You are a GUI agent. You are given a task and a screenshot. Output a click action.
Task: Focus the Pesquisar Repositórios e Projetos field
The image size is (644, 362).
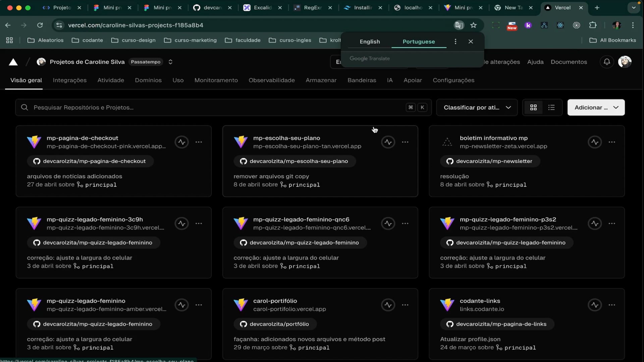click(215, 108)
